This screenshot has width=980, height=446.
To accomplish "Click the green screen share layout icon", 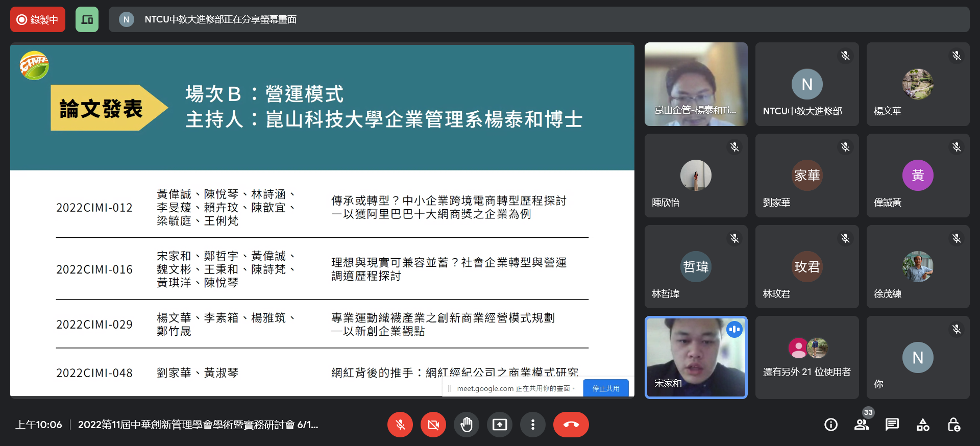I will [x=87, y=19].
